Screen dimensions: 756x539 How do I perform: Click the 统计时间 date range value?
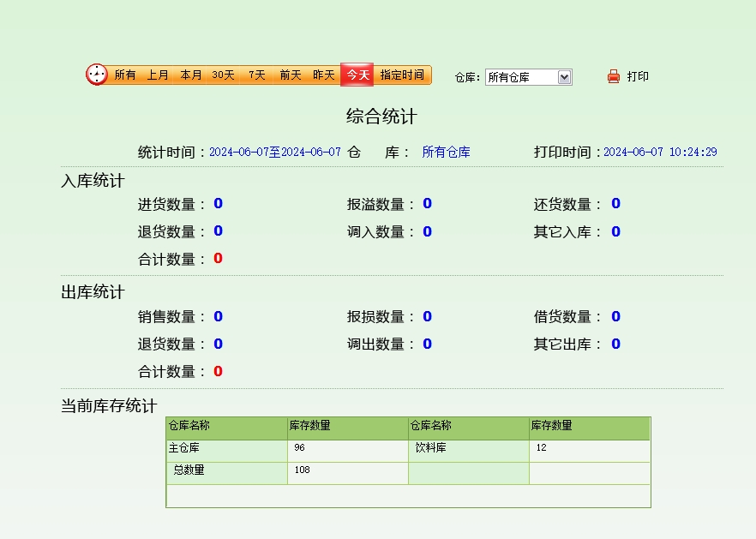(x=274, y=153)
